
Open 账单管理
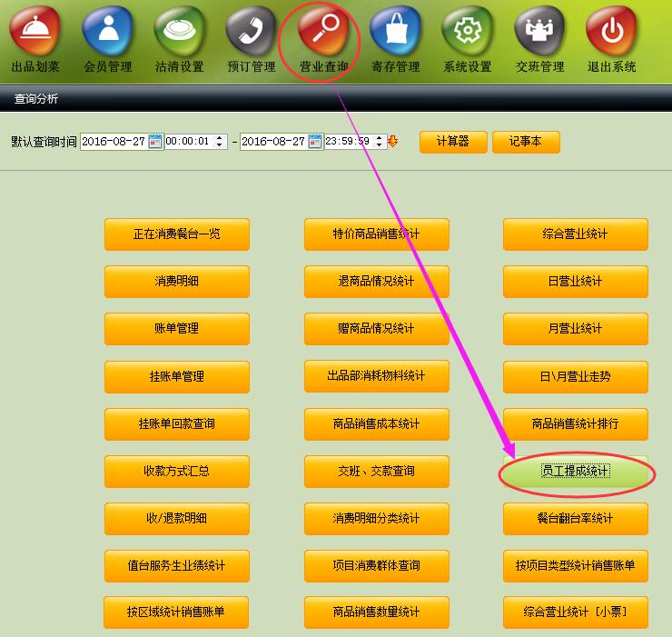tap(176, 329)
